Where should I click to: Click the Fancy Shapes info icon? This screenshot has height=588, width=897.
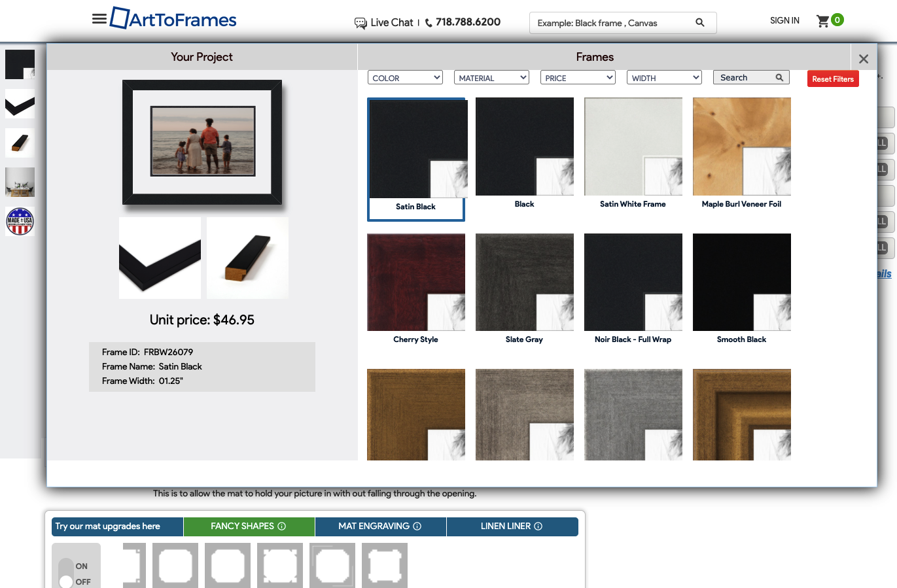tap(282, 527)
